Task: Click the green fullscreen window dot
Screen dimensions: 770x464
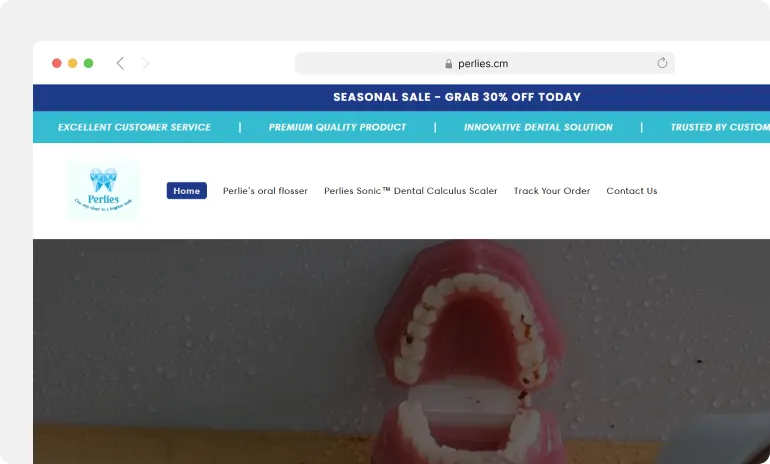Action: (88, 63)
